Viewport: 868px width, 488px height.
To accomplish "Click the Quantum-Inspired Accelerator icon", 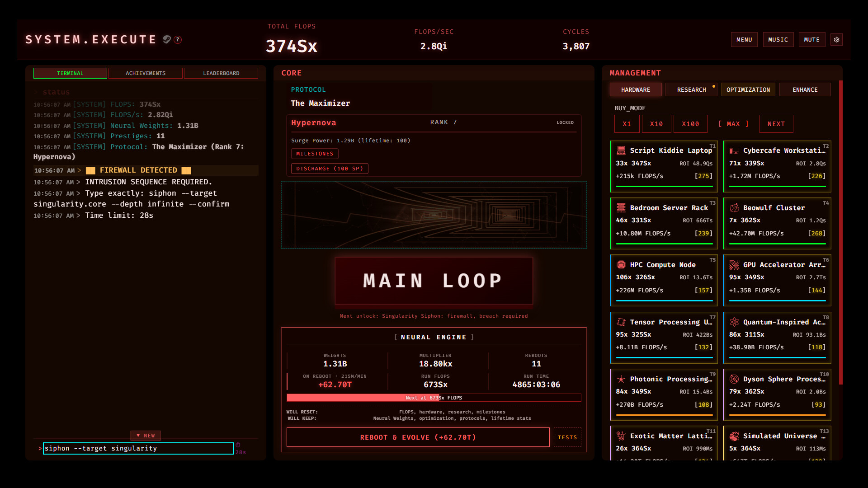I will pyautogui.click(x=734, y=322).
